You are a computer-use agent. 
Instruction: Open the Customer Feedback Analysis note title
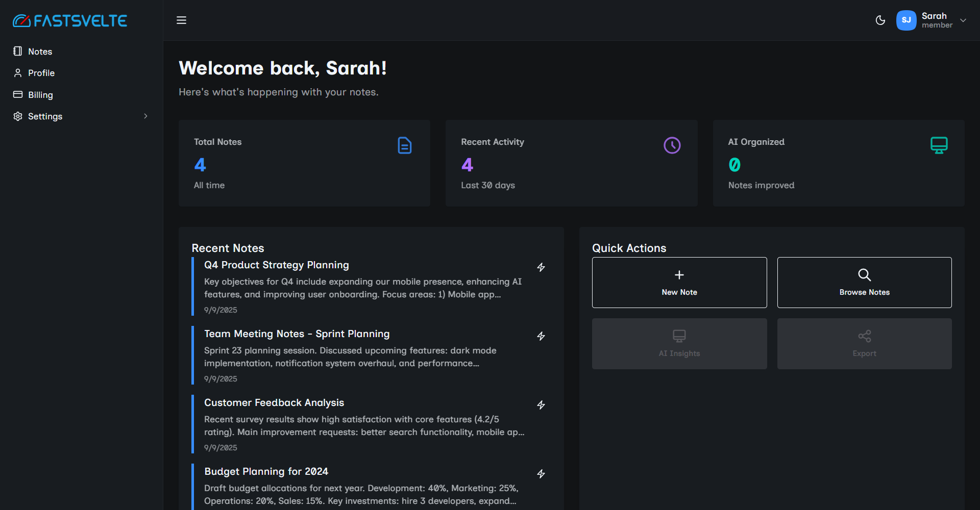[274, 403]
